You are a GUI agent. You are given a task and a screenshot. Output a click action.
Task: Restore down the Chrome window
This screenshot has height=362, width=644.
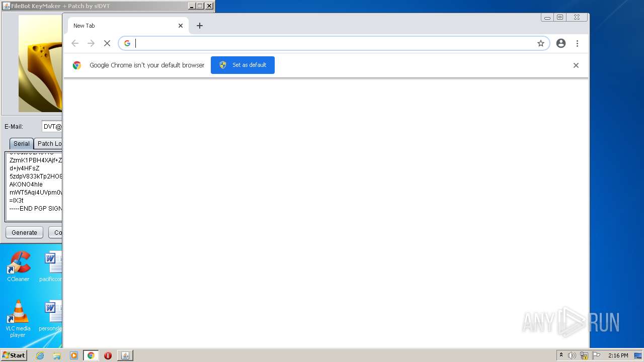tap(560, 17)
